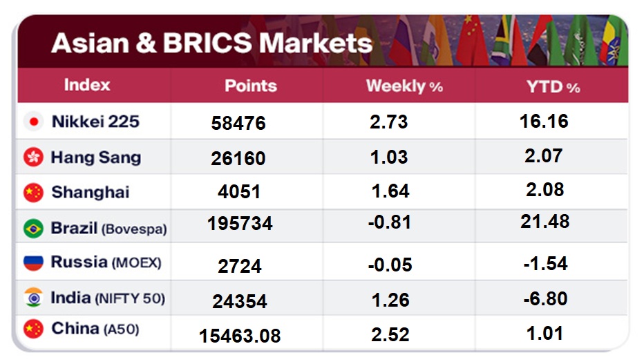Sort by the Weekly % header
Image resolution: width=644 pixels, height=364 pixels.
click(x=404, y=86)
